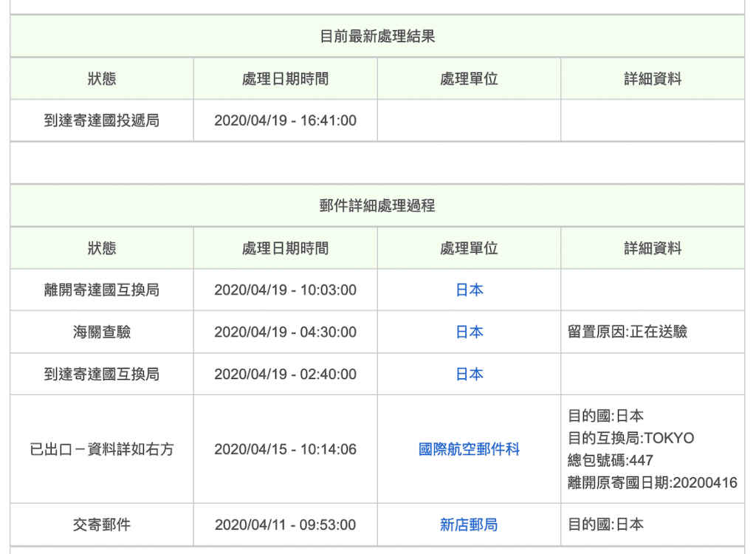The height and width of the screenshot is (554, 756).
Task: Select the 已出口－資料詳如右方 status cell
Action: [x=100, y=449]
